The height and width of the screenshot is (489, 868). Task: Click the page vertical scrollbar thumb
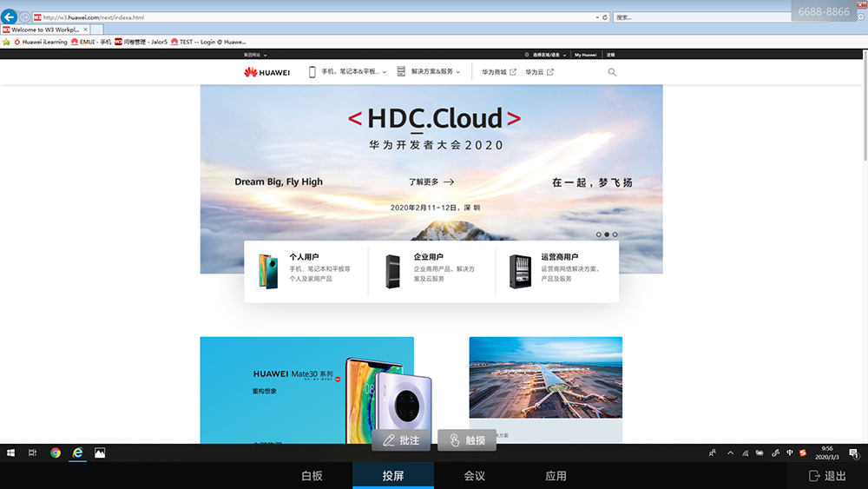click(865, 105)
